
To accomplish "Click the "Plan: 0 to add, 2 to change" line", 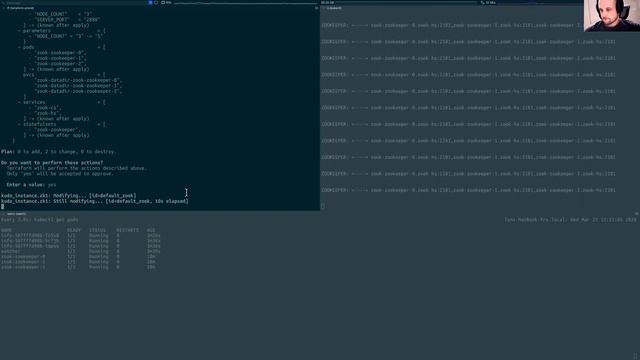I will point(59,151).
